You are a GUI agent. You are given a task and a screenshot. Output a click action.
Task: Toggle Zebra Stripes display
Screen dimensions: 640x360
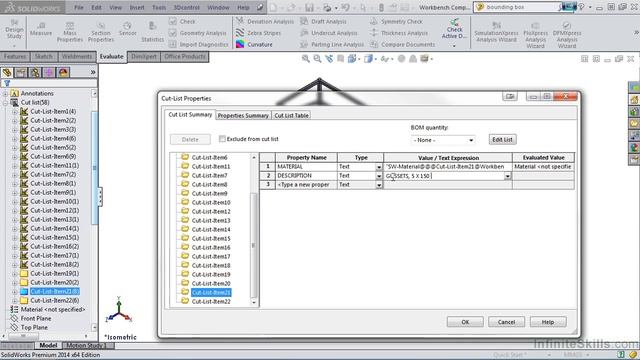tap(258, 33)
